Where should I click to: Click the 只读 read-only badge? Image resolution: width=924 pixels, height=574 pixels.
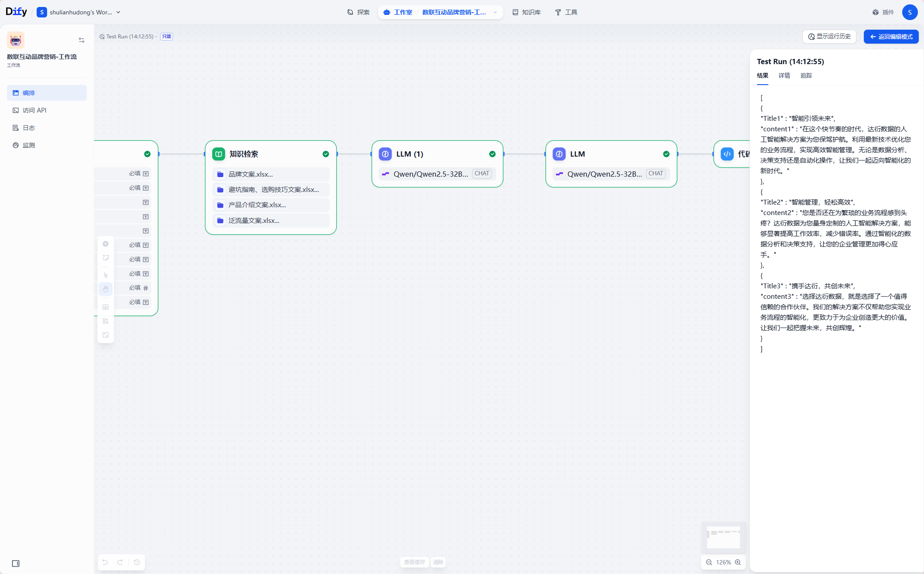[167, 37]
